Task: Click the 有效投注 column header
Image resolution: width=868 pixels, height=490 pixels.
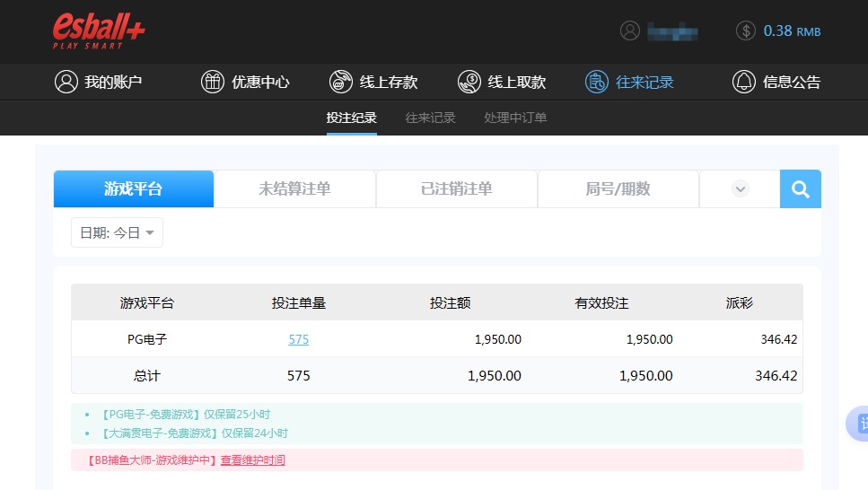Action: click(601, 302)
